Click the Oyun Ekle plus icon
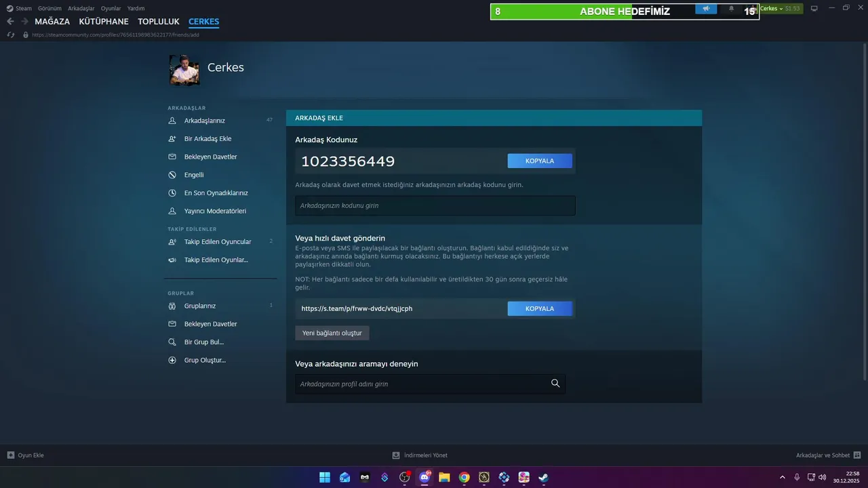868x488 pixels. 11,455
